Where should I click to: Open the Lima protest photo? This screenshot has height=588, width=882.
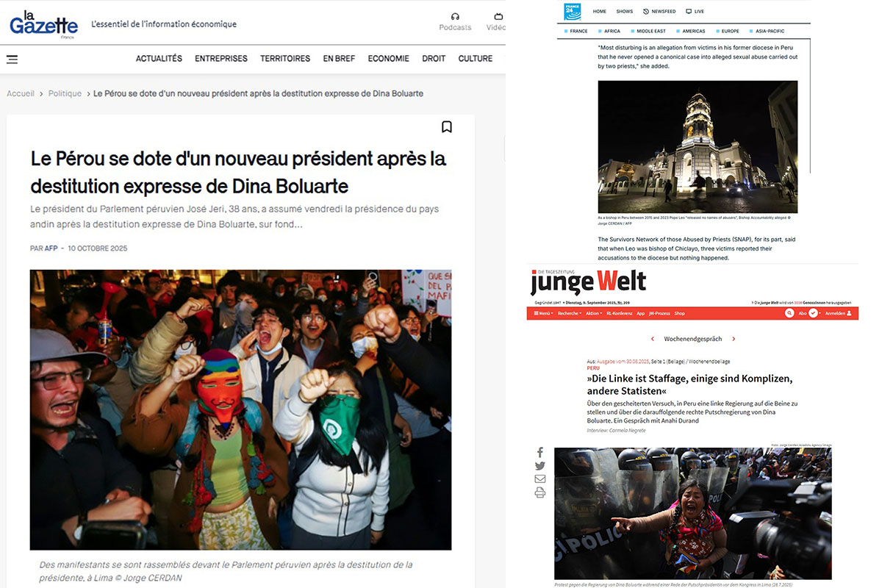(x=240, y=410)
